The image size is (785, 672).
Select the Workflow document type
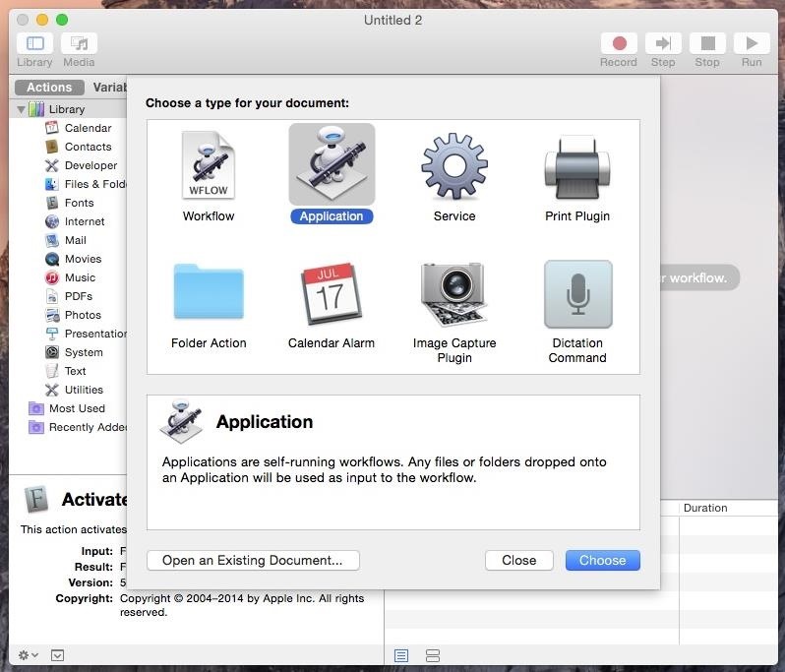(209, 176)
